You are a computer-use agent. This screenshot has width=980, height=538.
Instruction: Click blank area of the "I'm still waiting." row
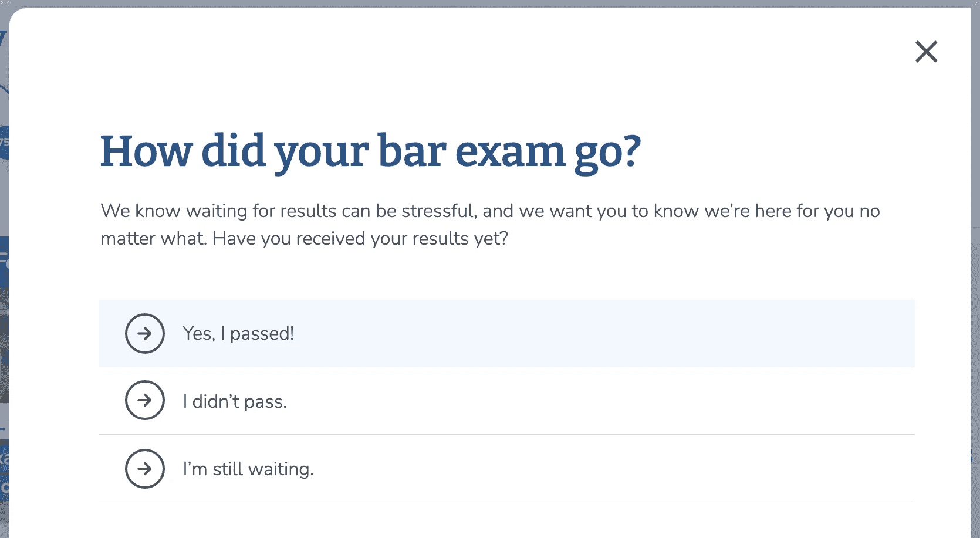tap(587, 469)
